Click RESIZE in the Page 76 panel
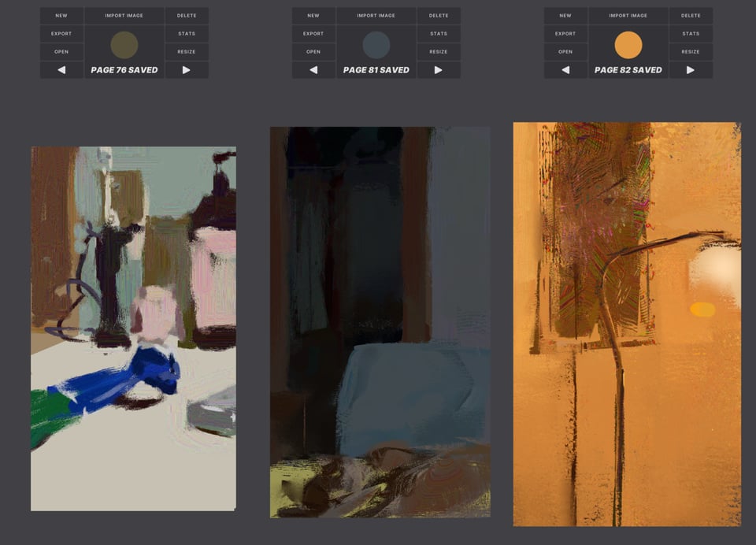 click(x=187, y=52)
